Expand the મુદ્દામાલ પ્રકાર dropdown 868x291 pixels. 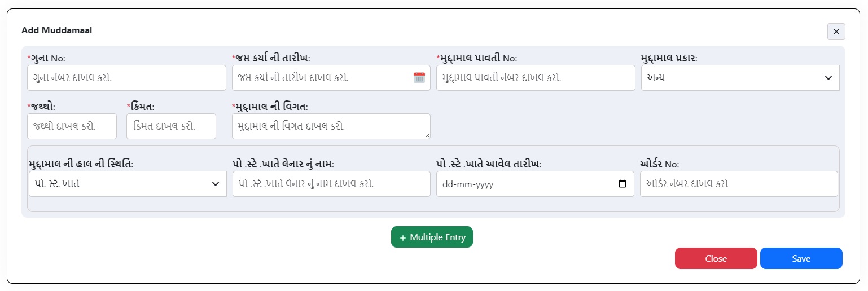click(x=740, y=78)
